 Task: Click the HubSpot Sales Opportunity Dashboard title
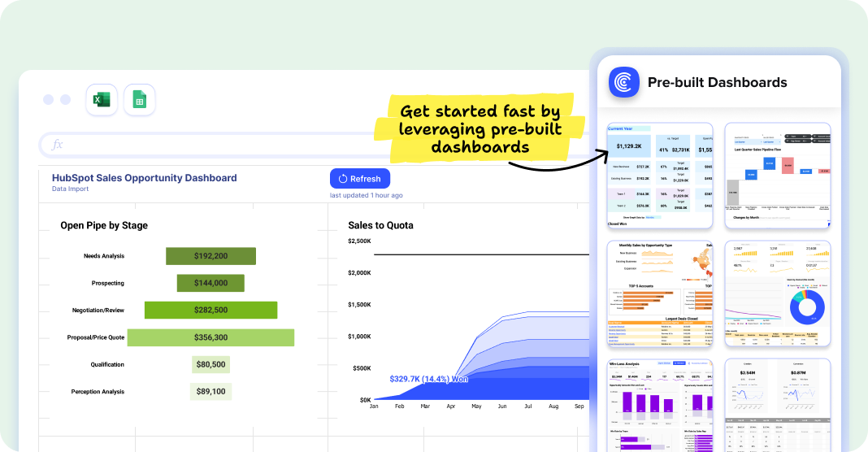[145, 178]
